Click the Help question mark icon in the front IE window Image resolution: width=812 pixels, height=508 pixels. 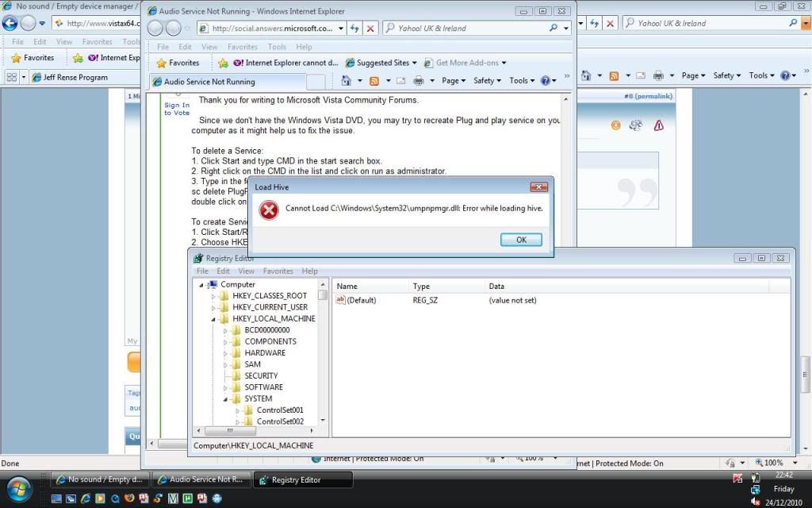tap(545, 80)
